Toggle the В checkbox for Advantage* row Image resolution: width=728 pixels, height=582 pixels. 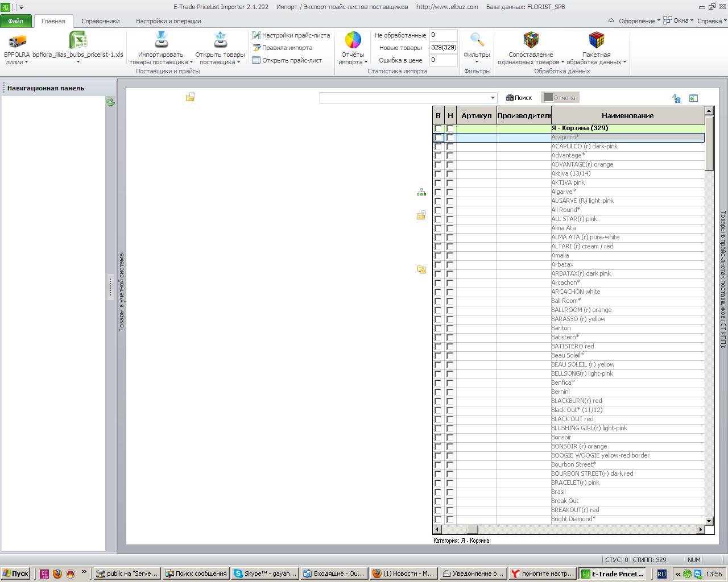click(x=438, y=156)
